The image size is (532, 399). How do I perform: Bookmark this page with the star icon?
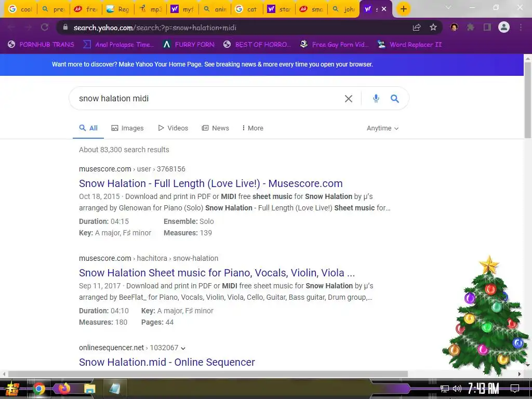[433, 28]
